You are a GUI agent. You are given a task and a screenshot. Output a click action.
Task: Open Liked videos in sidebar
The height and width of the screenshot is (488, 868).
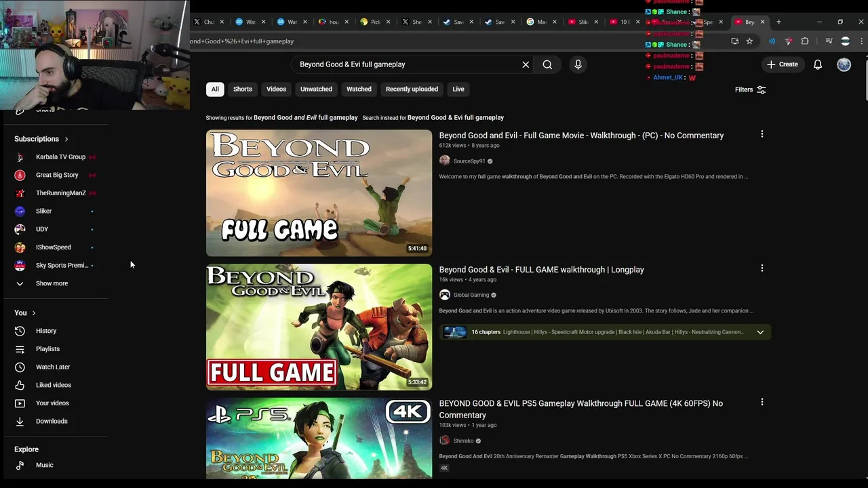[x=56, y=385]
